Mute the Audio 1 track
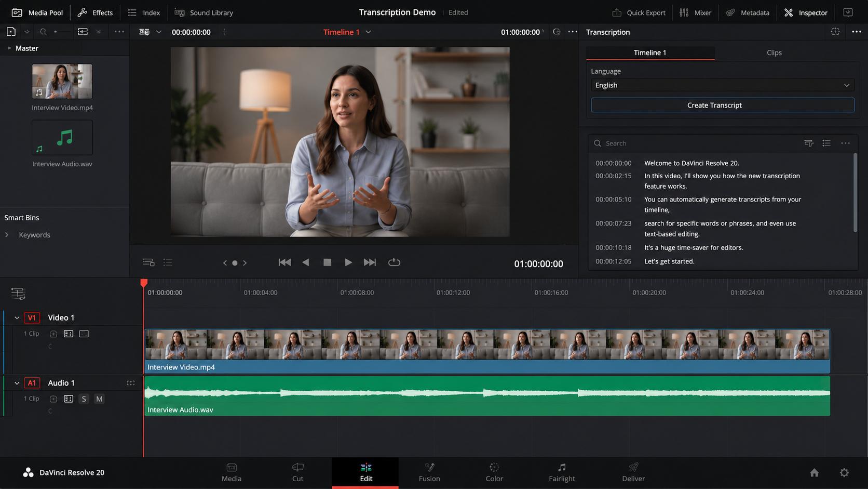868x489 pixels. [99, 399]
